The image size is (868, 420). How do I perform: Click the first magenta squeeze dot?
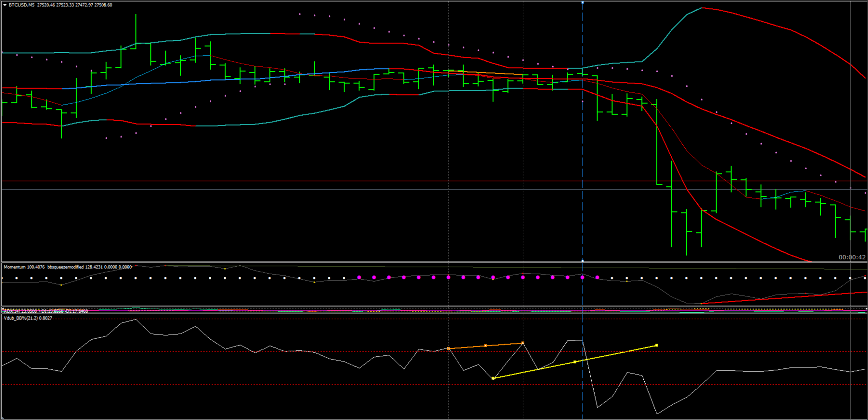click(x=359, y=277)
